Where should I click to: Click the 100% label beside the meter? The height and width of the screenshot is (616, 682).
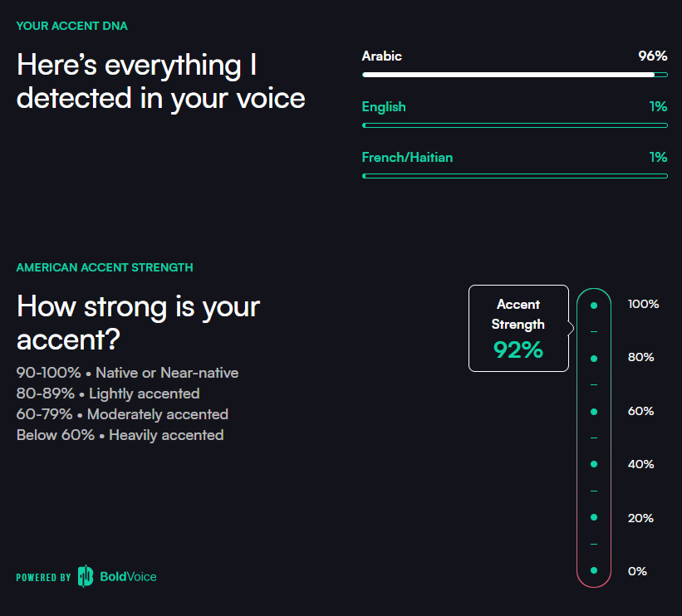(x=643, y=304)
